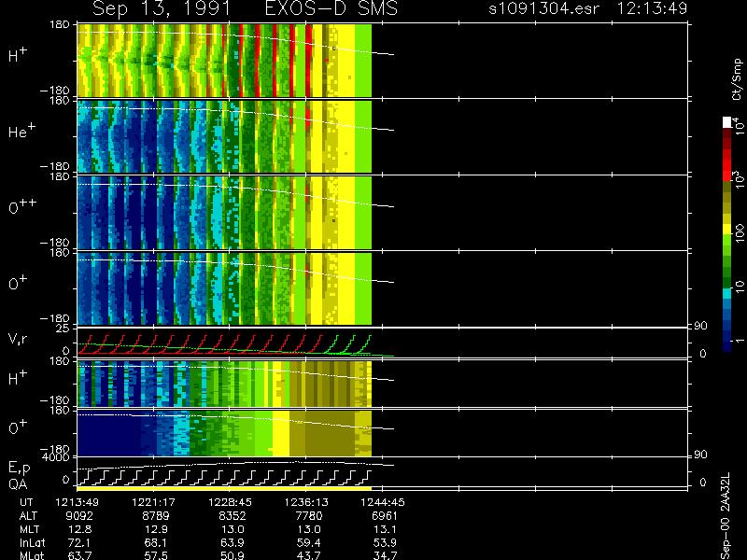Click the file name "s1091304.esr"
Viewport: 747px width, 560px height.
point(543,8)
